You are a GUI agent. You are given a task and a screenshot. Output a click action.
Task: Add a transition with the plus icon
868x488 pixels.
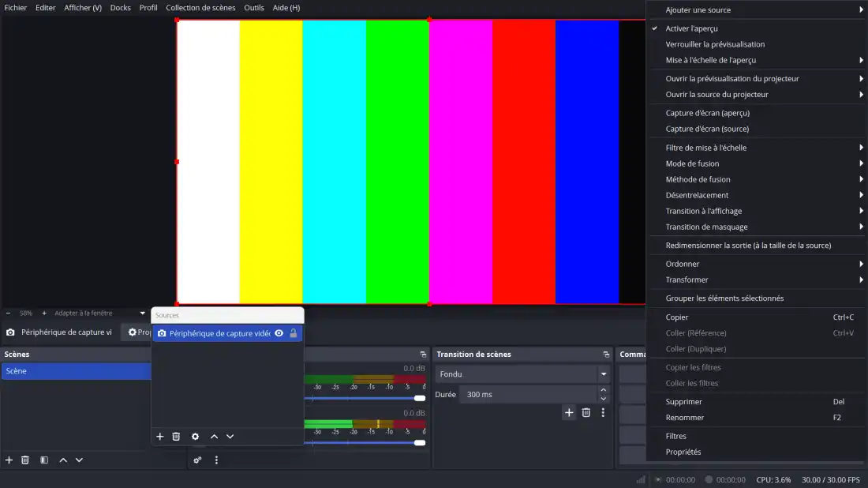569,412
